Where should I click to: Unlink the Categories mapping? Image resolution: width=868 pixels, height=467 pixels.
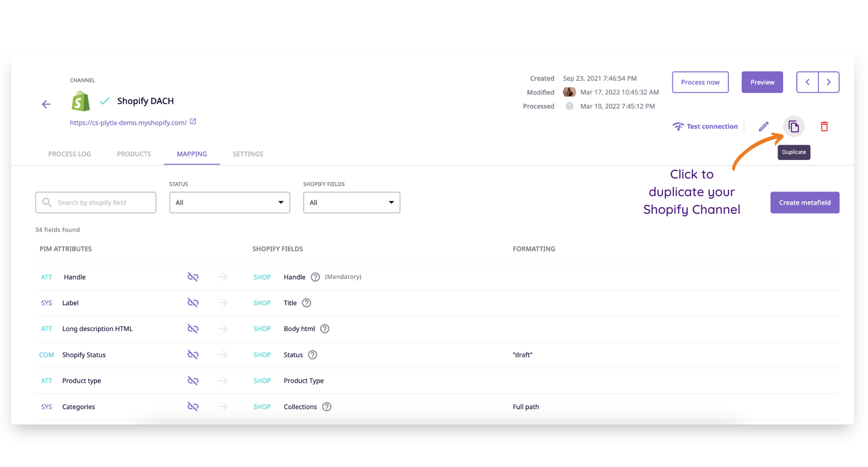pyautogui.click(x=193, y=407)
